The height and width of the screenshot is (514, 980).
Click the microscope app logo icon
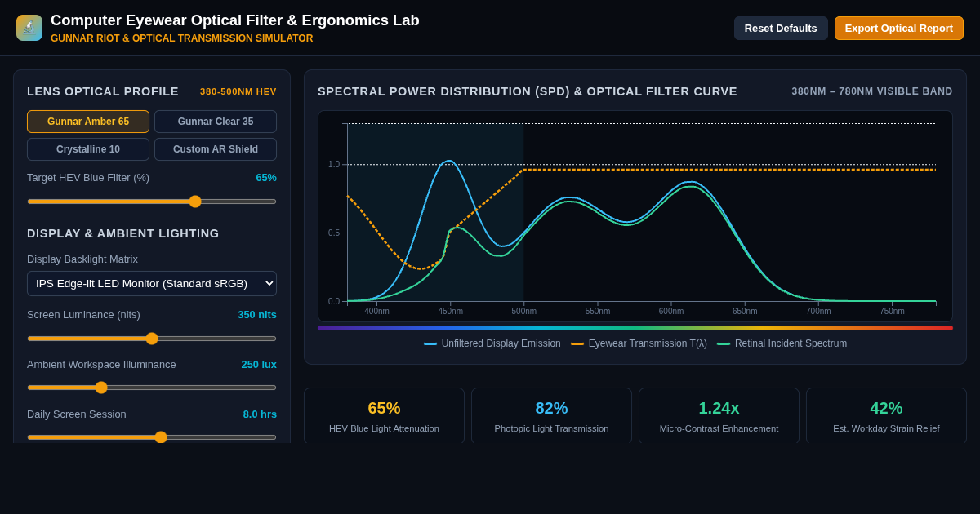click(x=29, y=28)
